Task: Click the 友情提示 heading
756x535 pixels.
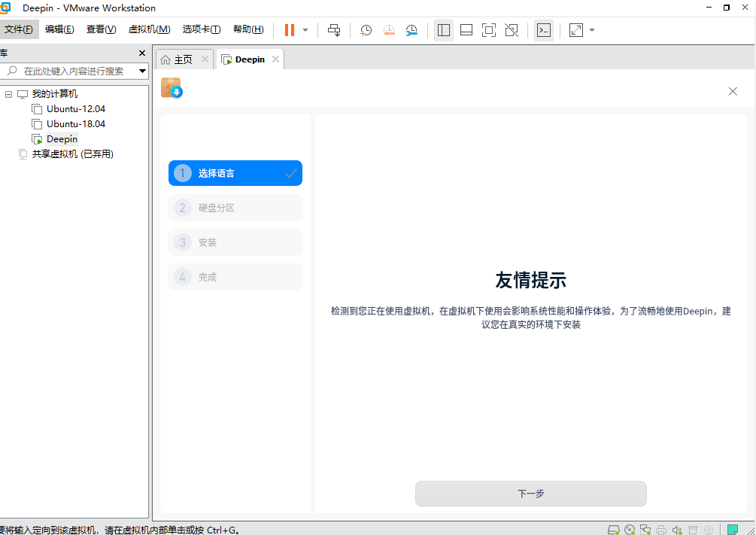Action: coord(531,280)
